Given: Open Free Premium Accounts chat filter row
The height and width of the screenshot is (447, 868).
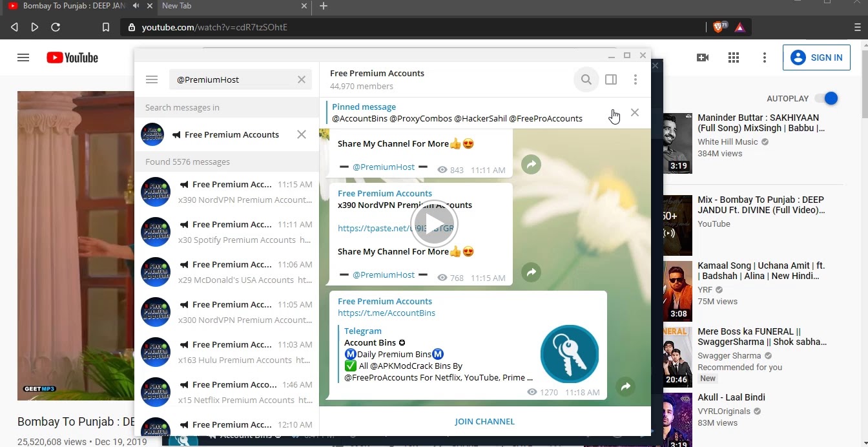Looking at the screenshot, I should click(227, 134).
